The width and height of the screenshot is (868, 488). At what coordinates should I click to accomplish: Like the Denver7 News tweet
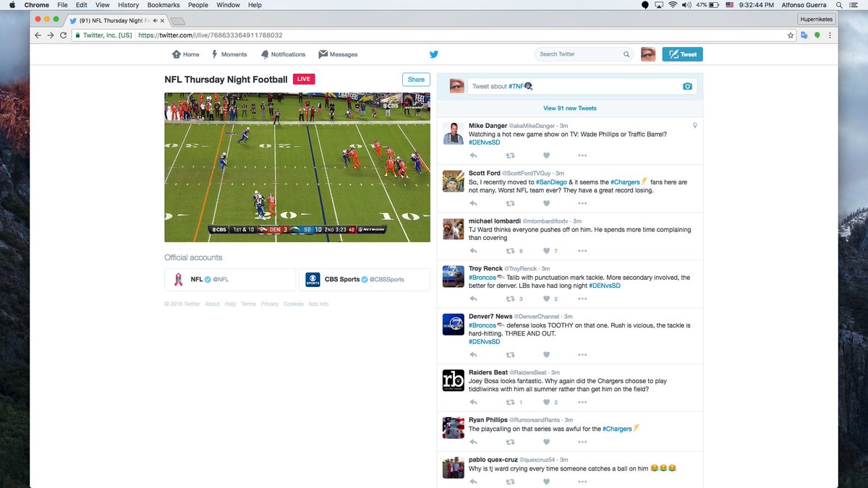pos(546,355)
